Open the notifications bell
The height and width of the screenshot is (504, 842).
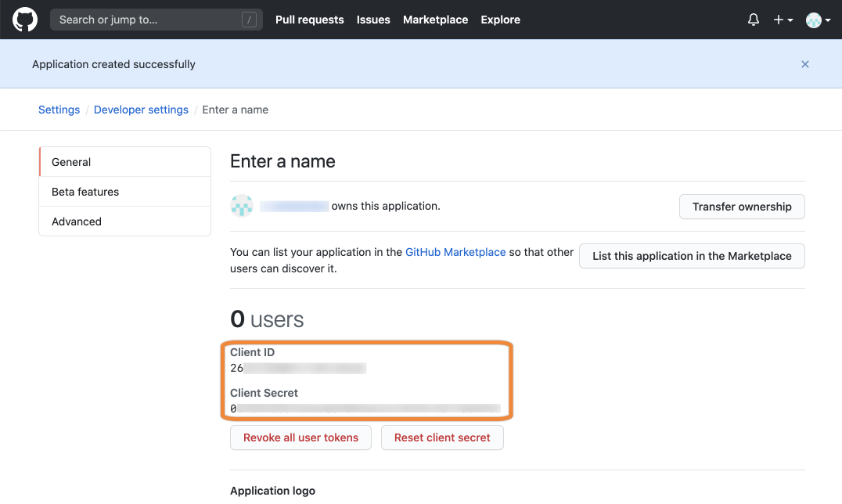[754, 20]
